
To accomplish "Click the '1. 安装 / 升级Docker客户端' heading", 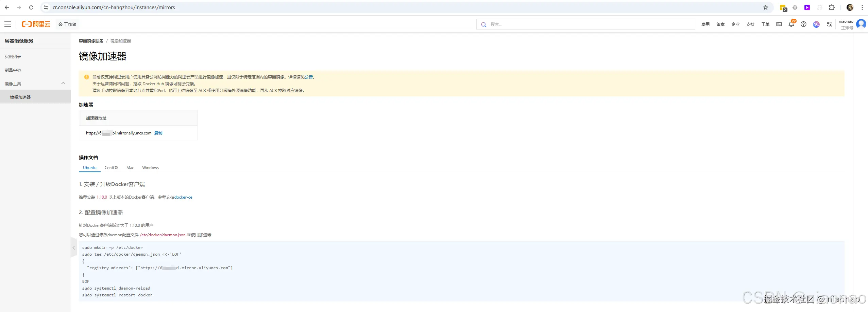I will (112, 184).
